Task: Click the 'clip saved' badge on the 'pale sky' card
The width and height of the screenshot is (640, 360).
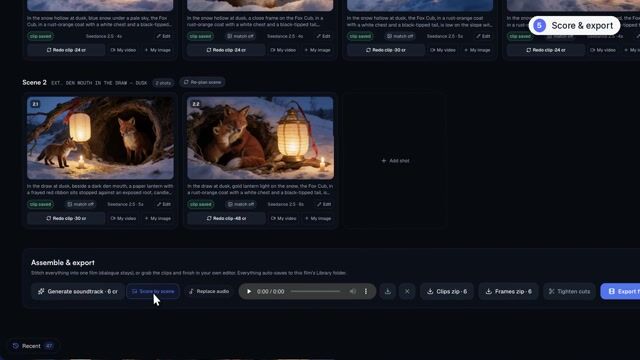Action: coord(40,36)
